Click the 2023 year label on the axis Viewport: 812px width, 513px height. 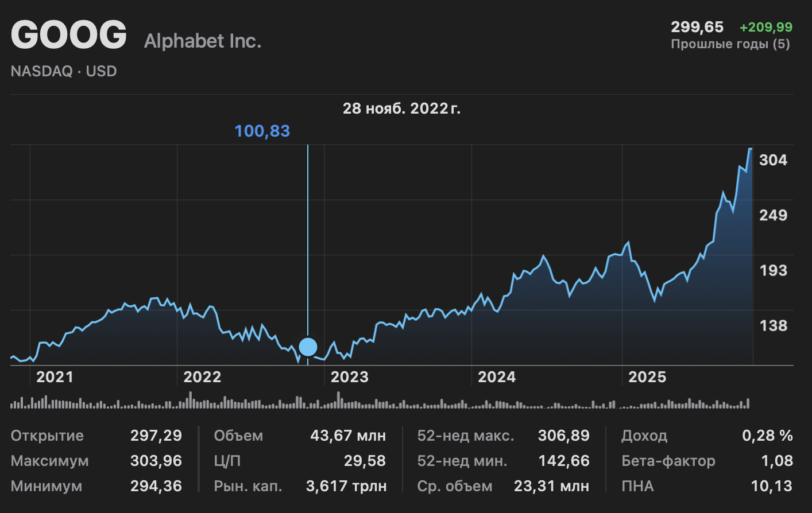(349, 377)
